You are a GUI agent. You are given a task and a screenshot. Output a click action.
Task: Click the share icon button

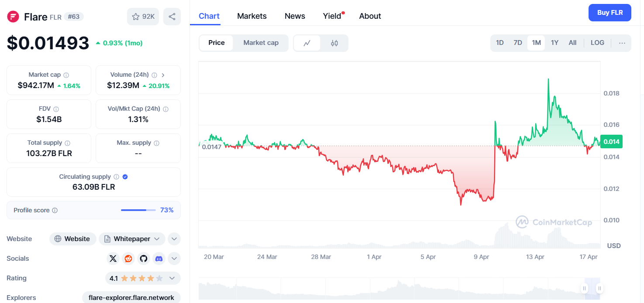click(172, 17)
